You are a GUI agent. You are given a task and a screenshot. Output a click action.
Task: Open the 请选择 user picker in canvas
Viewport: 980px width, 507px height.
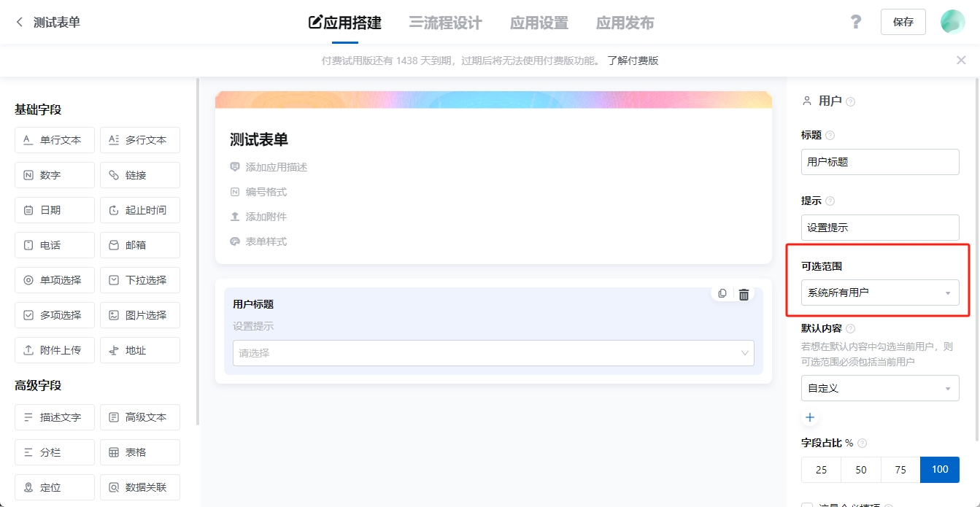(493, 352)
